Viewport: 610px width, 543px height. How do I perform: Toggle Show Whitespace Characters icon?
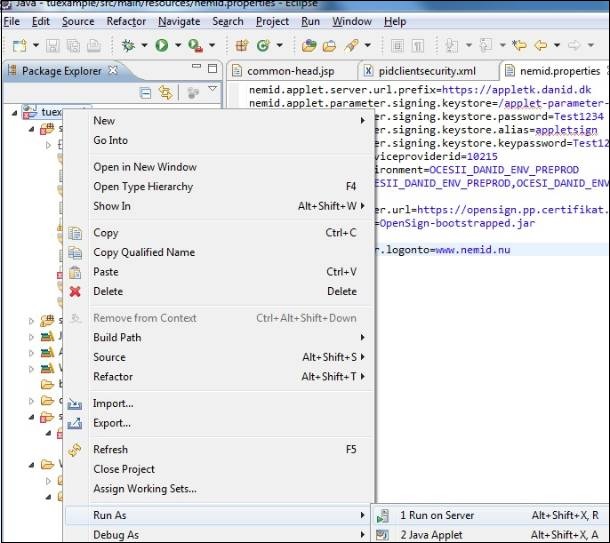[x=417, y=46]
